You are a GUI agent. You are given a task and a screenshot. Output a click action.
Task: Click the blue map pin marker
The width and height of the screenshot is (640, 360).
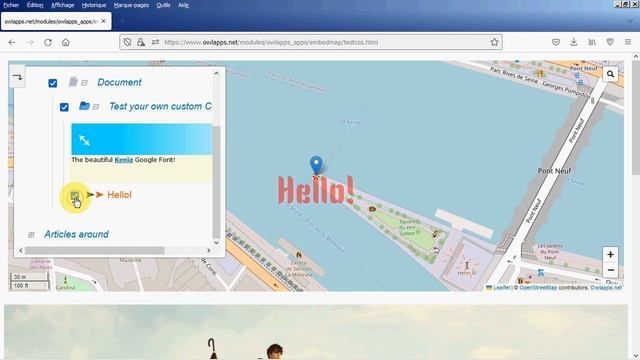pyautogui.click(x=316, y=164)
